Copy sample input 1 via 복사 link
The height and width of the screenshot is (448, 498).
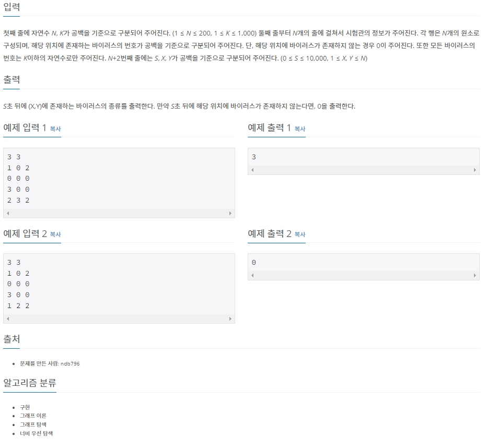point(55,129)
